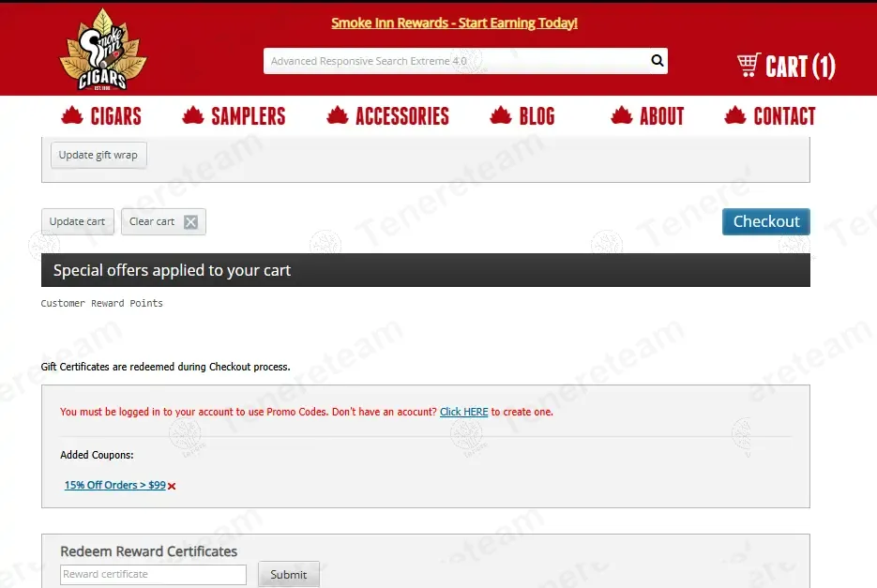The width and height of the screenshot is (877, 588).
Task: Open the Contact page
Action: [784, 116]
